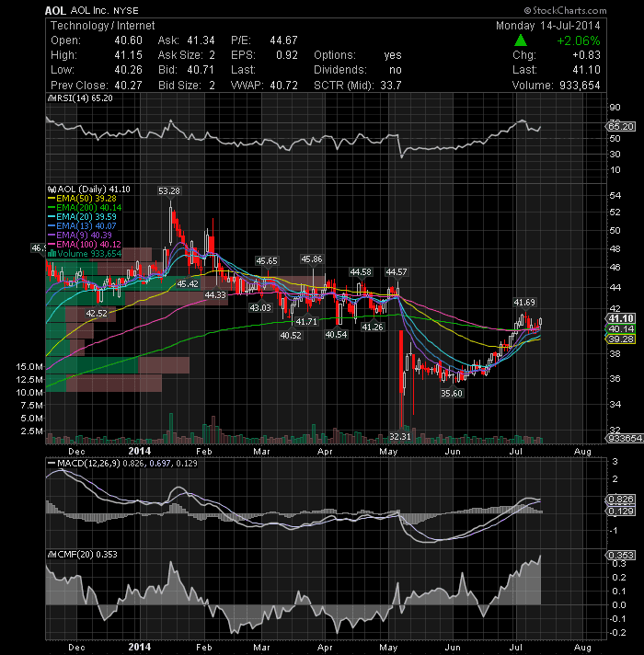Viewport: 644px width, 655px height.
Task: Click the 44.57 price label
Action: 396,272
